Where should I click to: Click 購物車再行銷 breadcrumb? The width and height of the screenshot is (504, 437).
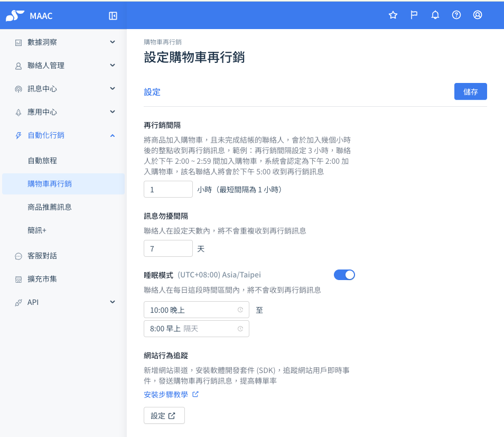pyautogui.click(x=163, y=42)
